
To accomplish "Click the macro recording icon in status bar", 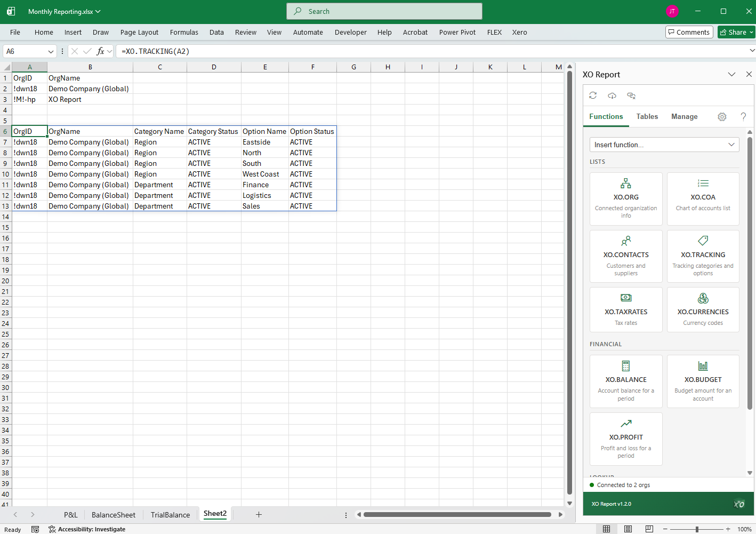I will click(35, 529).
